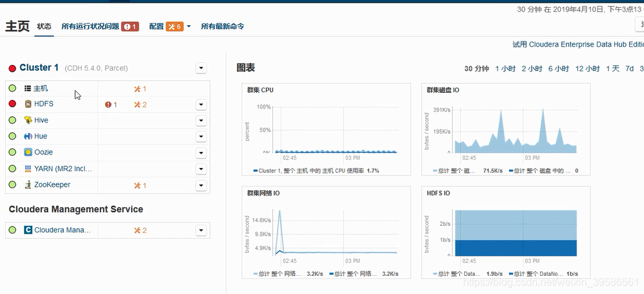Open the 群集 CPU chart

point(326,129)
